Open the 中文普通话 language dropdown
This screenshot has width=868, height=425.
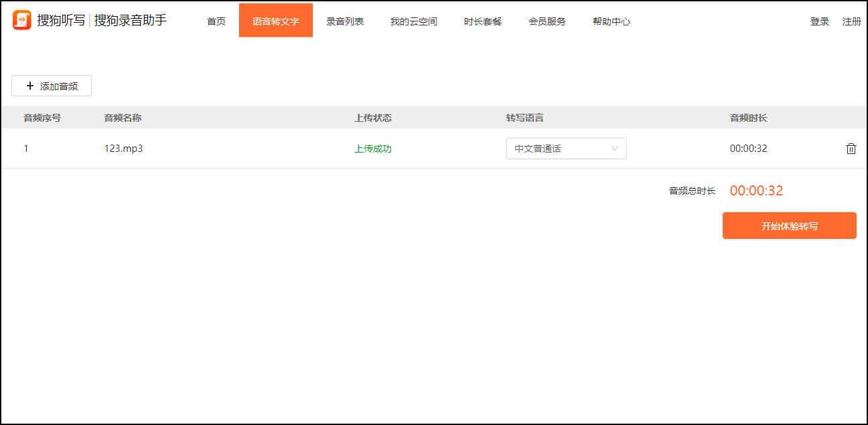click(x=567, y=149)
